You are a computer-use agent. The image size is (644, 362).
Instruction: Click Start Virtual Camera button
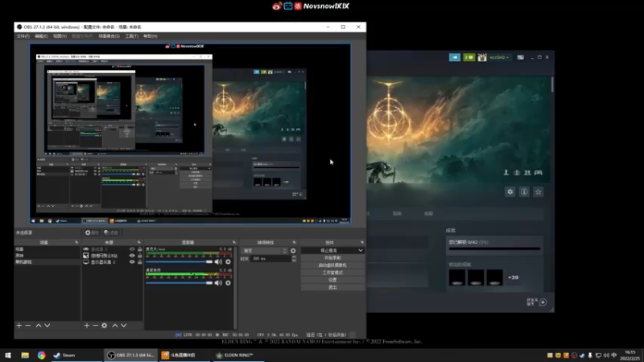click(332, 265)
